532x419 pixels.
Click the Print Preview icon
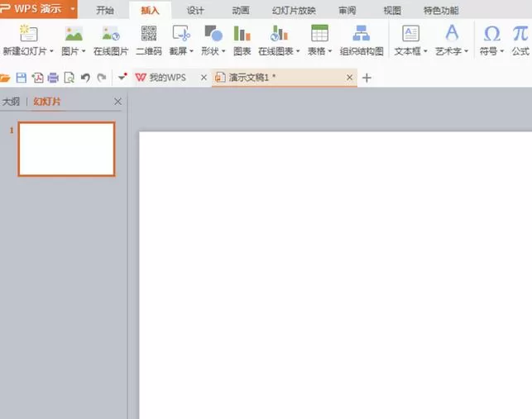(x=69, y=78)
